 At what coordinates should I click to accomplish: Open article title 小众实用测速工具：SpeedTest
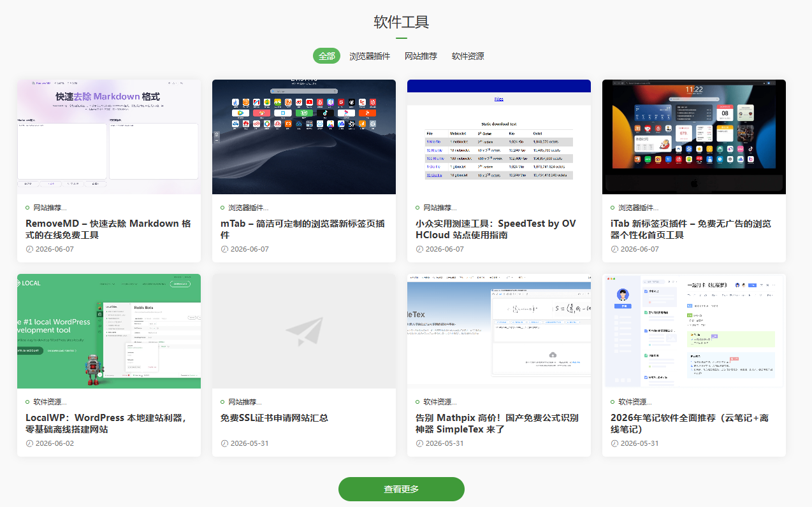(x=496, y=229)
